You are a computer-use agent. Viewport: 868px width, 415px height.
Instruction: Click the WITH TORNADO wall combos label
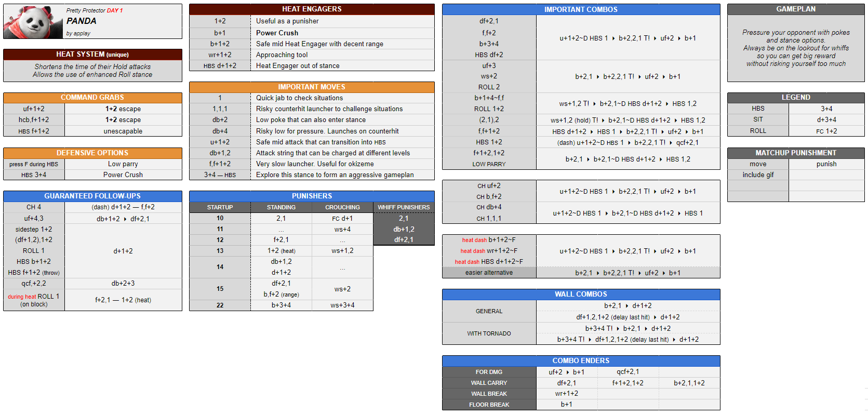[489, 333]
